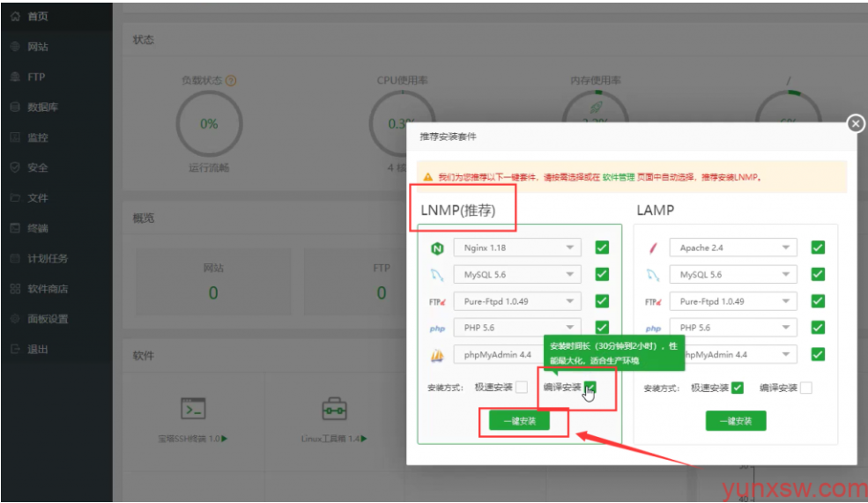Expand LAMP PHP 5.6 version dropdown

click(733, 328)
